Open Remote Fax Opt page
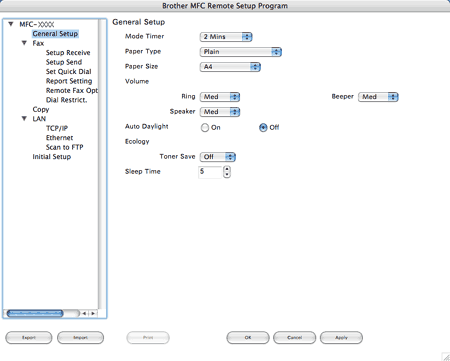Viewport: 450px width, 361px height. [72, 90]
